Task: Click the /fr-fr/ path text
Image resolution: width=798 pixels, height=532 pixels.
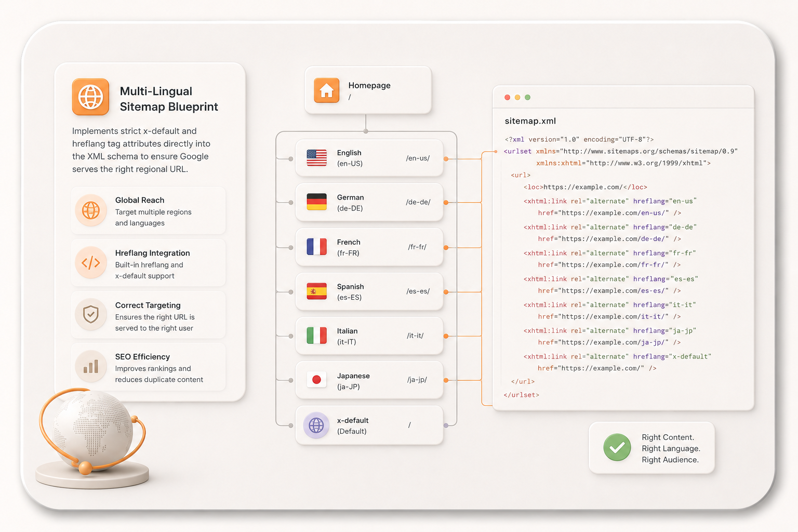Action: 417,247
